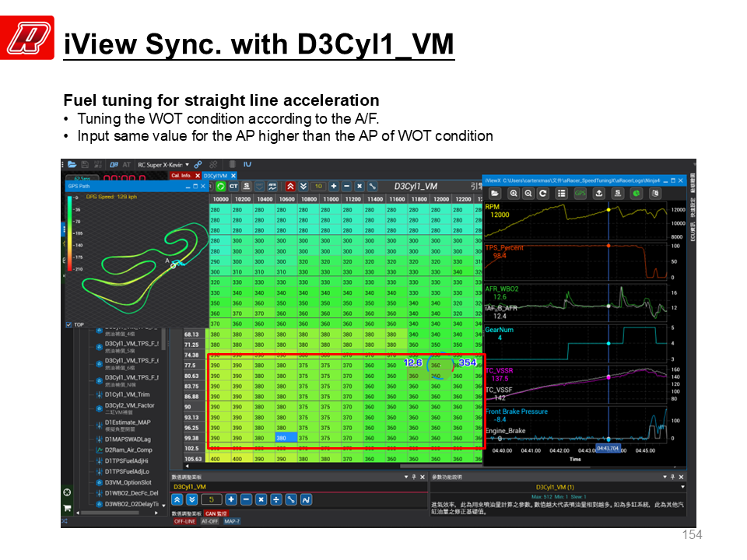The height and width of the screenshot is (560, 747).
Task: Select the highlighted blue 380 table cell
Action: pos(286,438)
